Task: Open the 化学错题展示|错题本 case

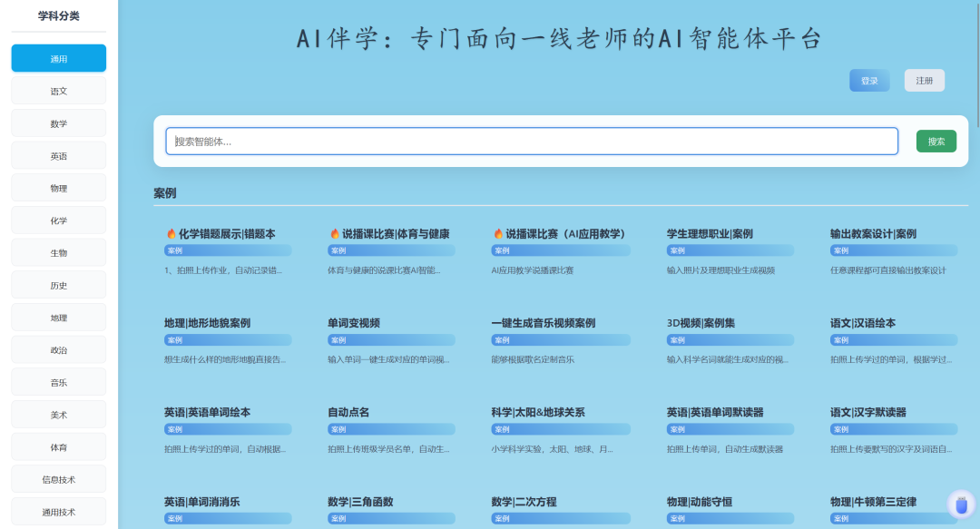Action: 227,234
